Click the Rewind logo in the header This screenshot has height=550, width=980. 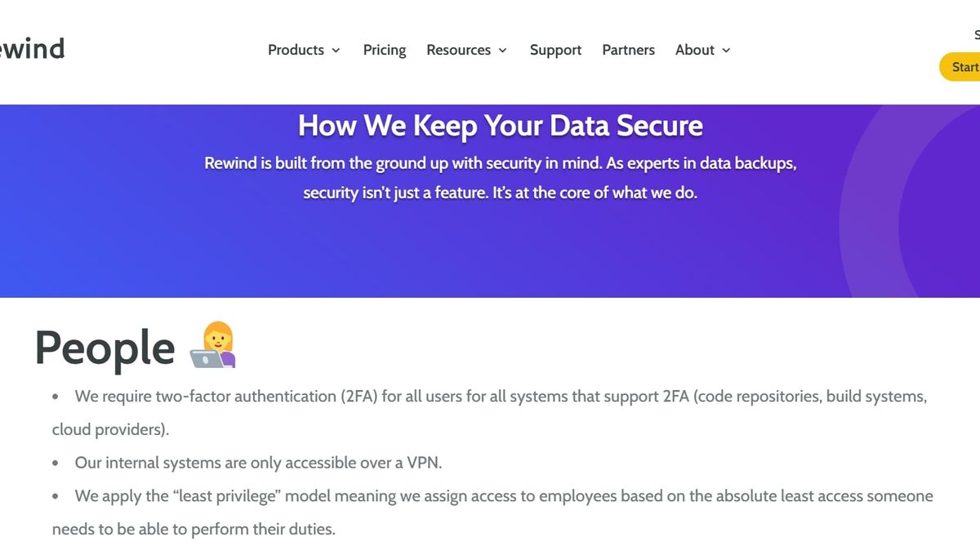(33, 49)
